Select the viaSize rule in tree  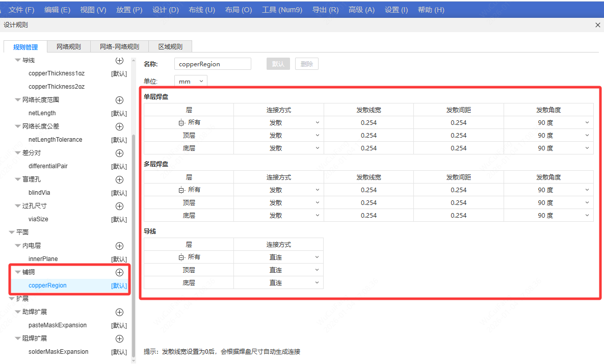point(38,219)
